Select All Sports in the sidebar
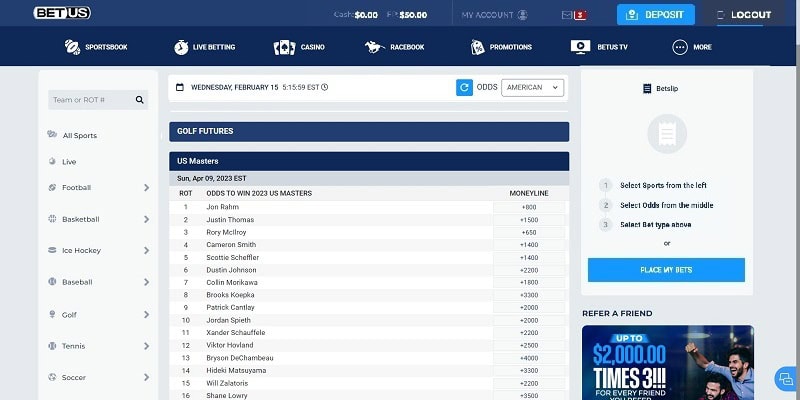This screenshot has width=800, height=400. tap(80, 135)
